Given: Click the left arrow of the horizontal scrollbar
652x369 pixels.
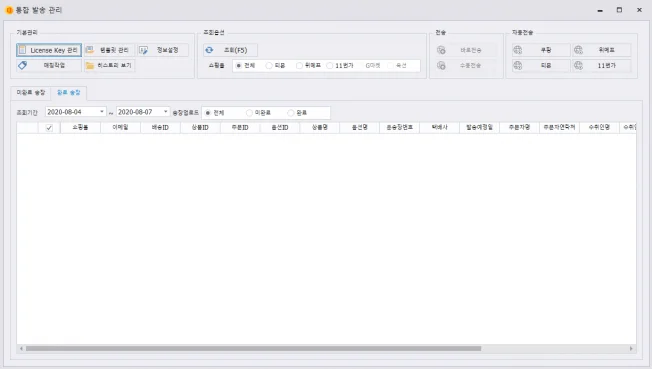Looking at the screenshot, I should point(21,349).
